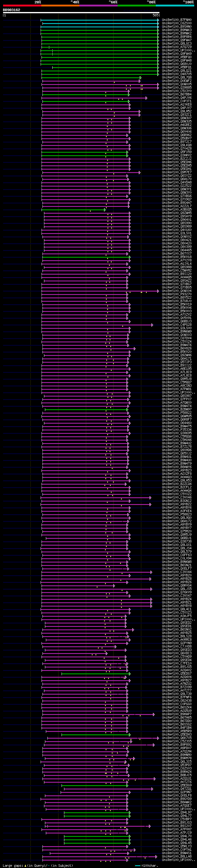Image resolution: width=197 pixels, height=868 pixels.
Task: Select the UniRef100_Q9FW49 label
Action: pyautogui.click(x=177, y=54)
